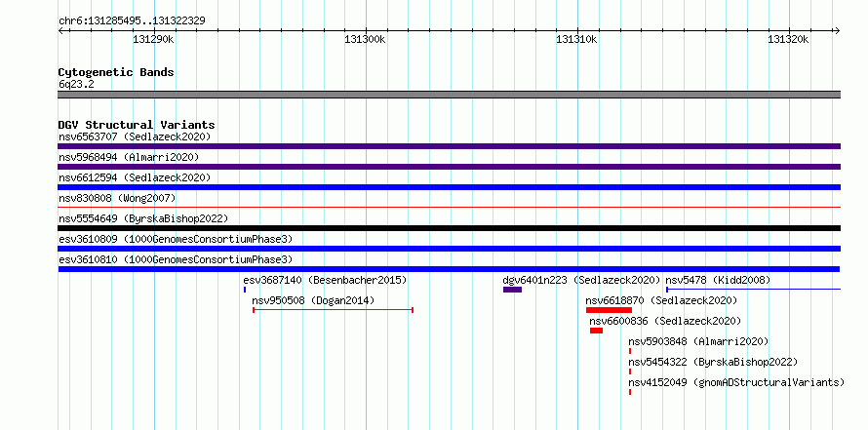Open the nsv5968494 (Almarri2020) label

129,157
